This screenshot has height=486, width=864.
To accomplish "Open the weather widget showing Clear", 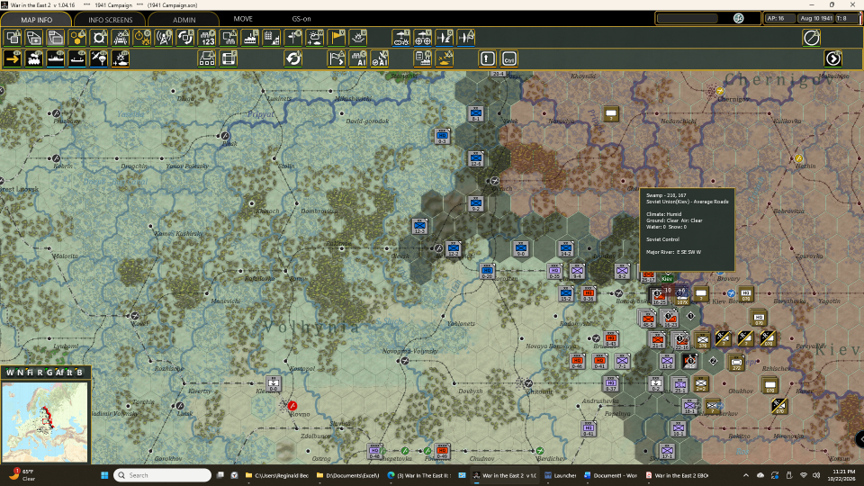I will click(x=22, y=474).
